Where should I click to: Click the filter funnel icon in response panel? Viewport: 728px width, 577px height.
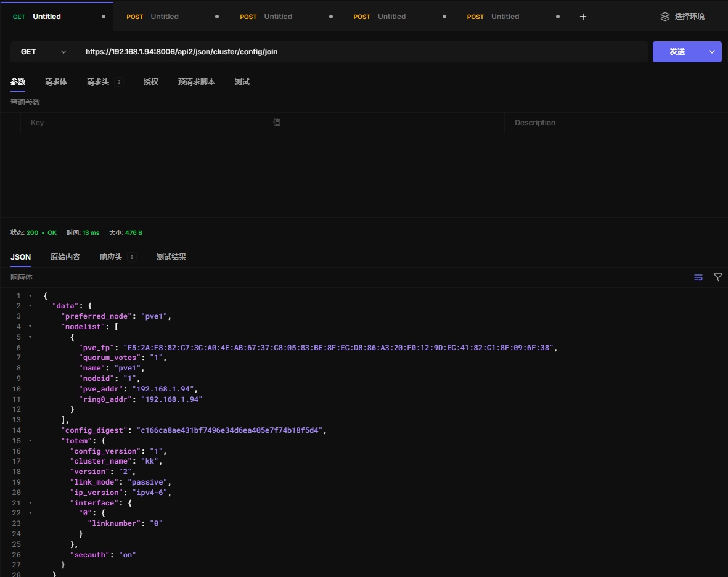click(x=718, y=277)
